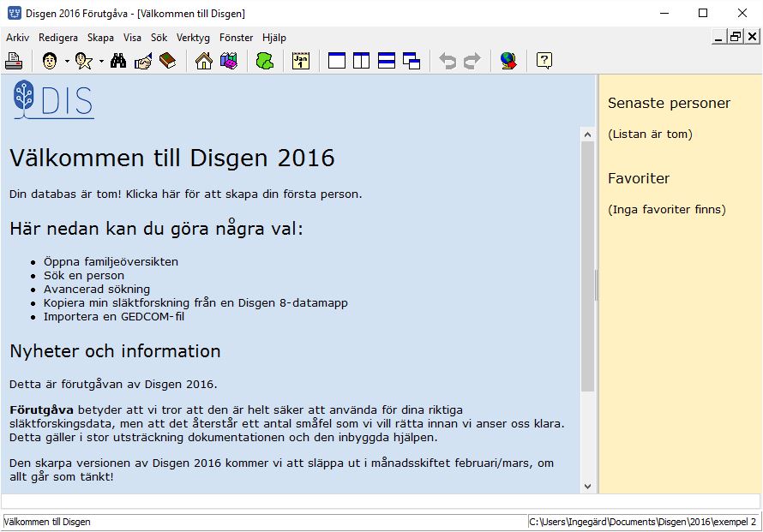Open the 'Avancerad sökning' link

click(97, 289)
